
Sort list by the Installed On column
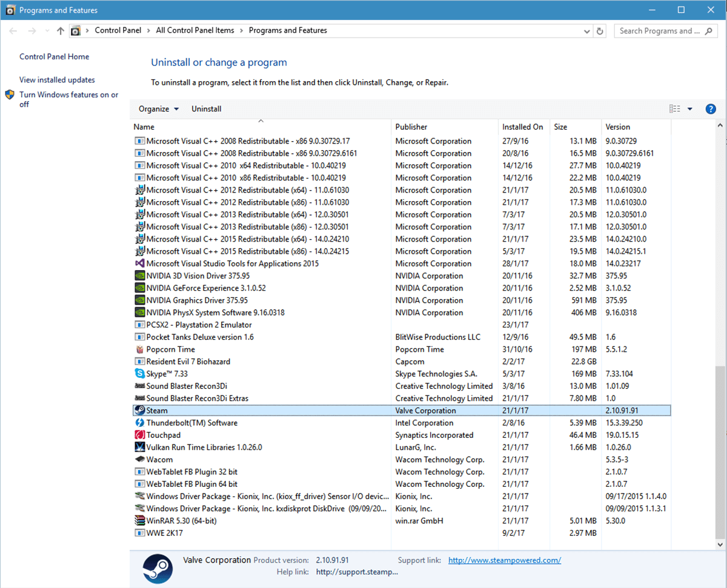pyautogui.click(x=523, y=127)
